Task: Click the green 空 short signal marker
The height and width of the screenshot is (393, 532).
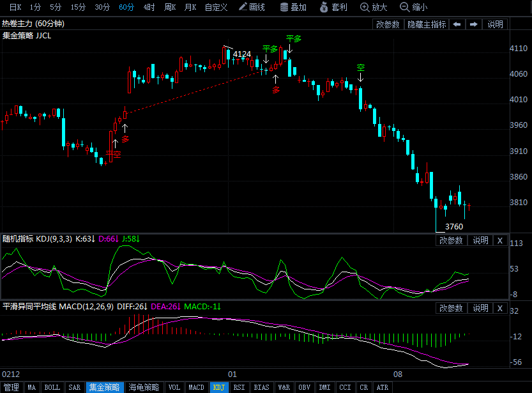Action: point(361,68)
